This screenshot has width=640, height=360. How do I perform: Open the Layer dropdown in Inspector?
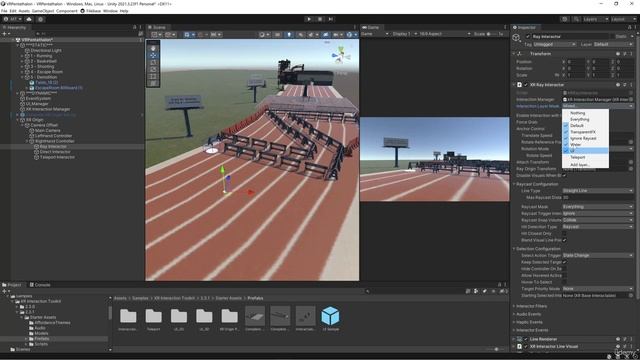613,44
